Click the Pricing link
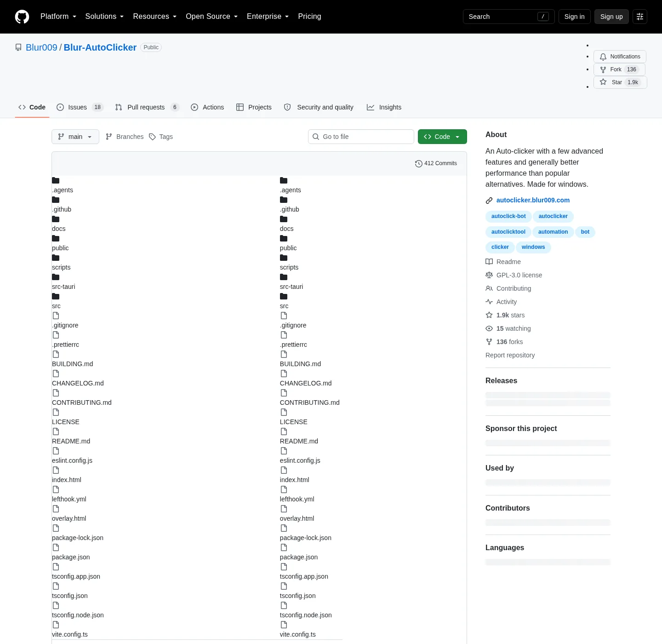Image resolution: width=662 pixels, height=644 pixels. (x=309, y=17)
